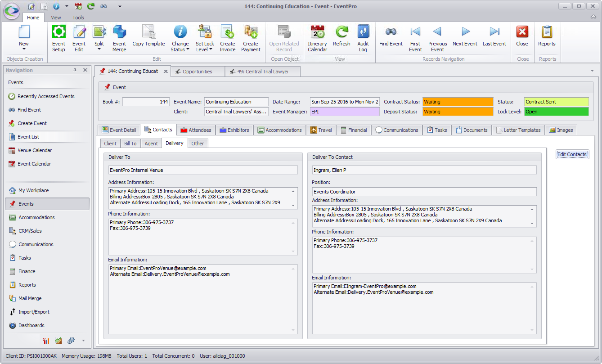The height and width of the screenshot is (364, 602).
Task: Open the 49: Central Trial Lawyers tab
Action: 262,72
